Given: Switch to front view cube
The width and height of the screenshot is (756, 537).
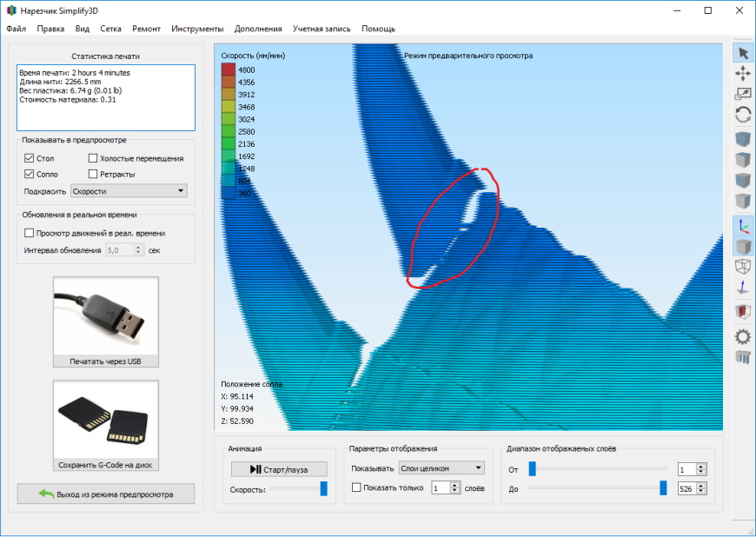Looking at the screenshot, I should (742, 180).
